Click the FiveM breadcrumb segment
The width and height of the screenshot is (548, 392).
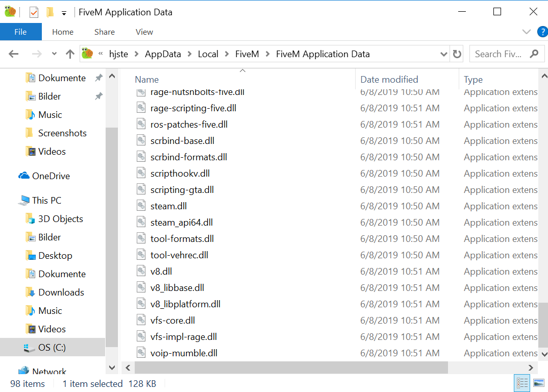pyautogui.click(x=247, y=54)
